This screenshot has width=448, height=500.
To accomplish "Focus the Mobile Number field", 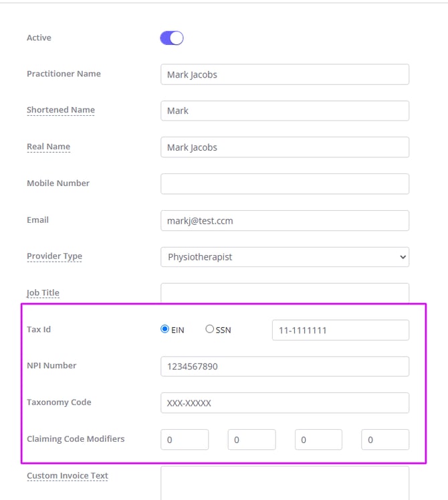I will coord(284,183).
